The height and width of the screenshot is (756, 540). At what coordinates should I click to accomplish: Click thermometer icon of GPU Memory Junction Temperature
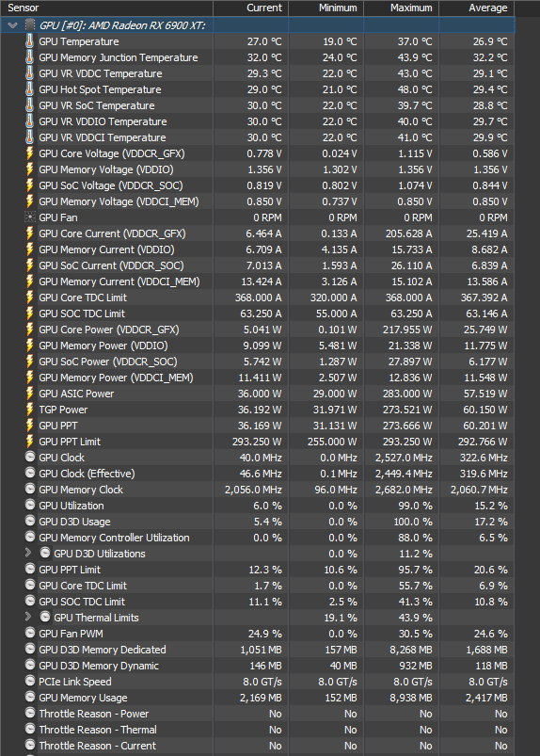[x=30, y=57]
